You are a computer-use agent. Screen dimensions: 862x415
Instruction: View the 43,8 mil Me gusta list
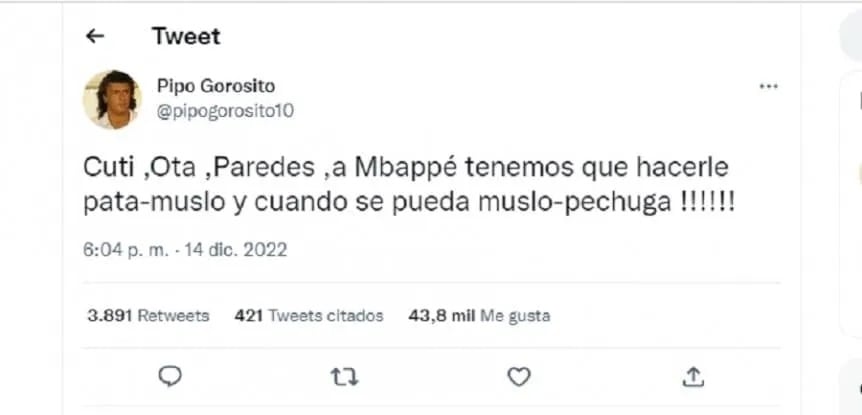(x=479, y=316)
